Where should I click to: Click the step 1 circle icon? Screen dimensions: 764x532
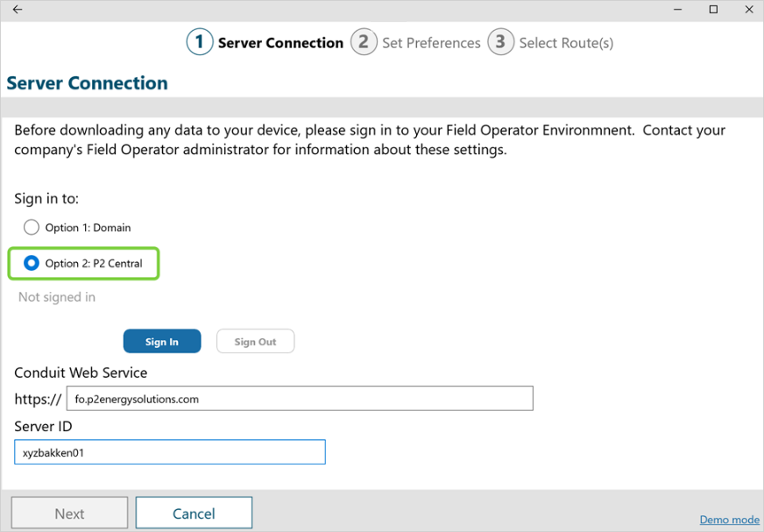coord(200,42)
